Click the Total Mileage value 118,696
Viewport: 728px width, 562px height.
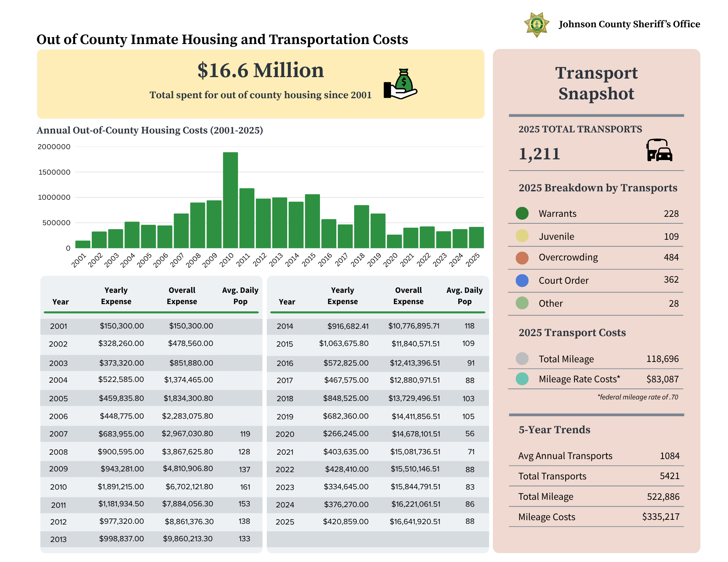pyautogui.click(x=662, y=359)
